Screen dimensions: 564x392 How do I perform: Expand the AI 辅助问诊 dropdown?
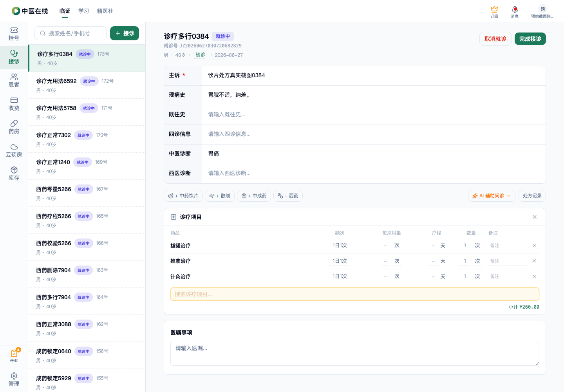pyautogui.click(x=492, y=196)
